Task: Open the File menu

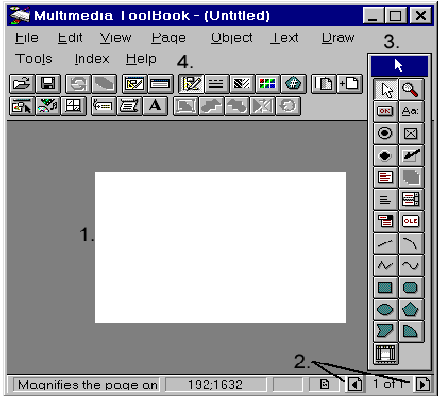Action: 27,38
